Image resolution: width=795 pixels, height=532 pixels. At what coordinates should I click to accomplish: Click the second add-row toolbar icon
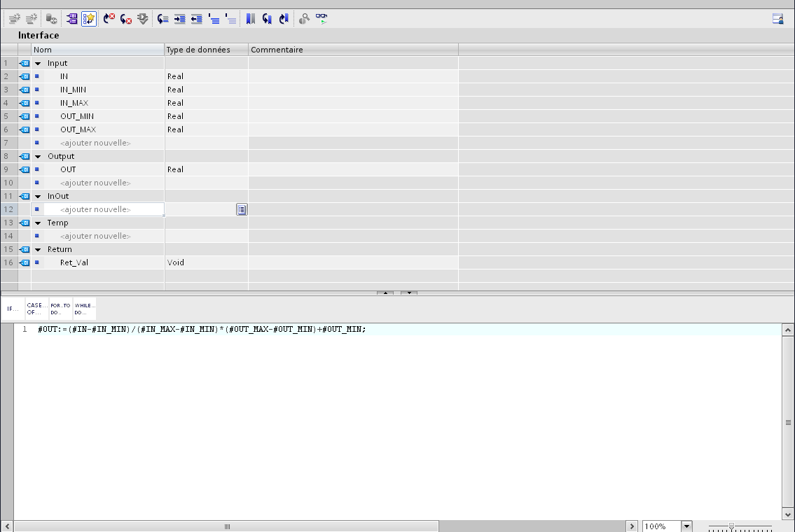(32, 19)
